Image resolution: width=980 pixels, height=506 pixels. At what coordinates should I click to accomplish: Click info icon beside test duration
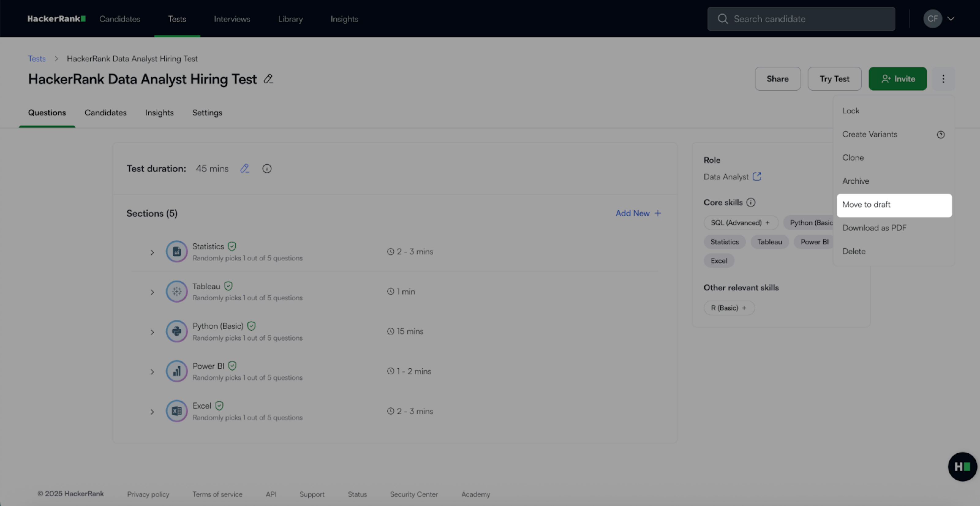coord(267,168)
